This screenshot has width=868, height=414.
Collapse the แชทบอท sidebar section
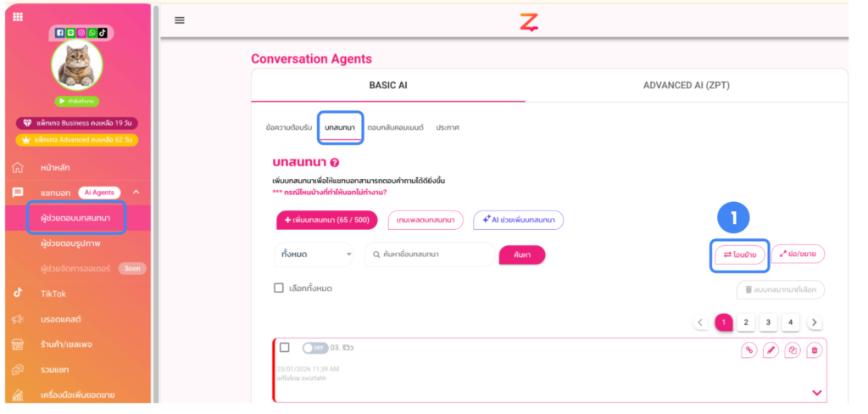pyautogui.click(x=136, y=193)
